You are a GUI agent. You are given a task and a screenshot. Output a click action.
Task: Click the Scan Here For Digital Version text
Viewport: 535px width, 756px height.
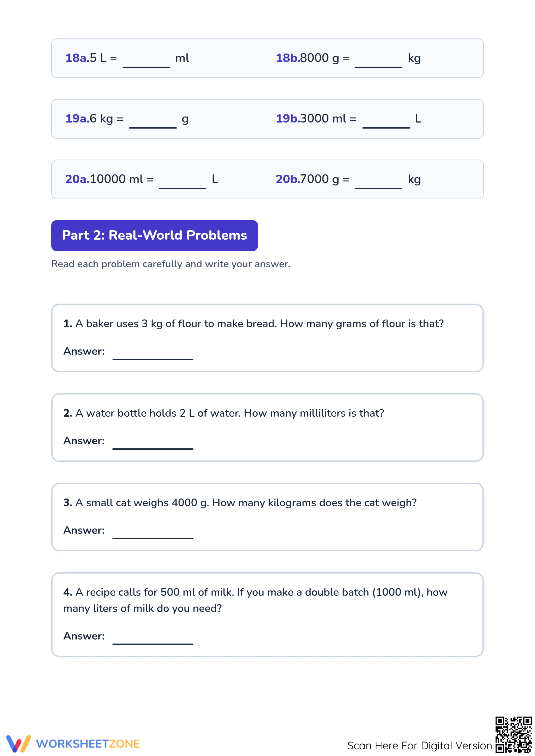tap(420, 746)
